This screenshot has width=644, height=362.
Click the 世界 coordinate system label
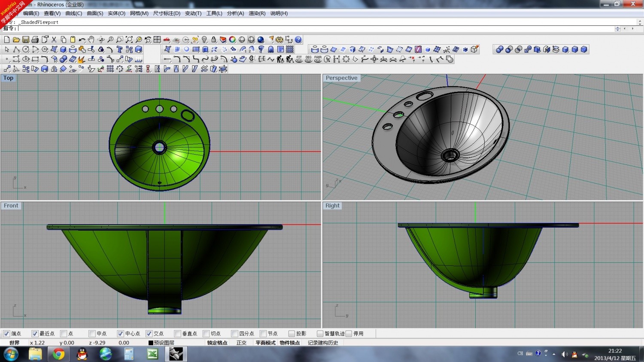pos(15,343)
